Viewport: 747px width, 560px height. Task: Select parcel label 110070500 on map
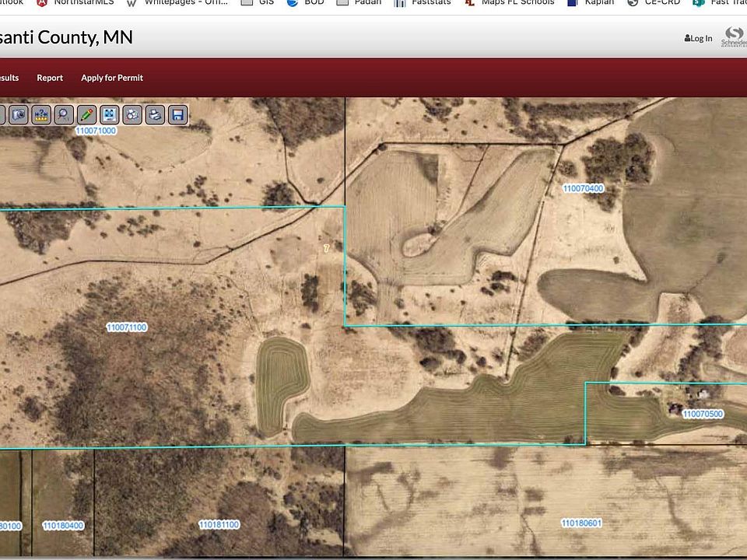click(703, 414)
